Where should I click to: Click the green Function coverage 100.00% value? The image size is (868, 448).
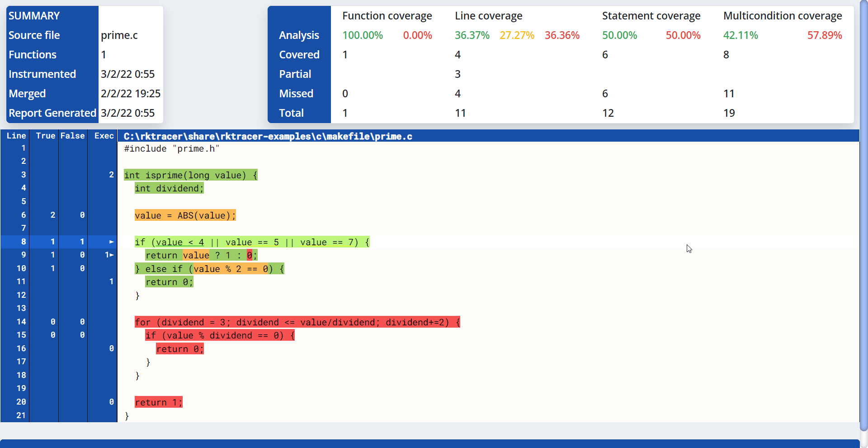tap(363, 35)
